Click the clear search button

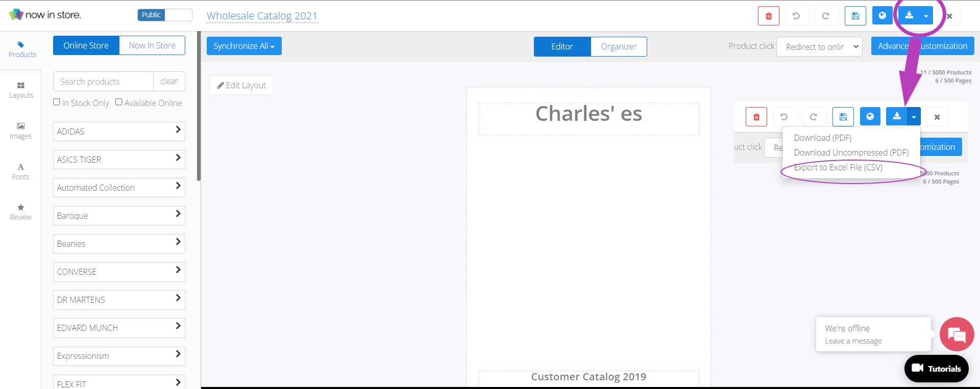tap(169, 81)
